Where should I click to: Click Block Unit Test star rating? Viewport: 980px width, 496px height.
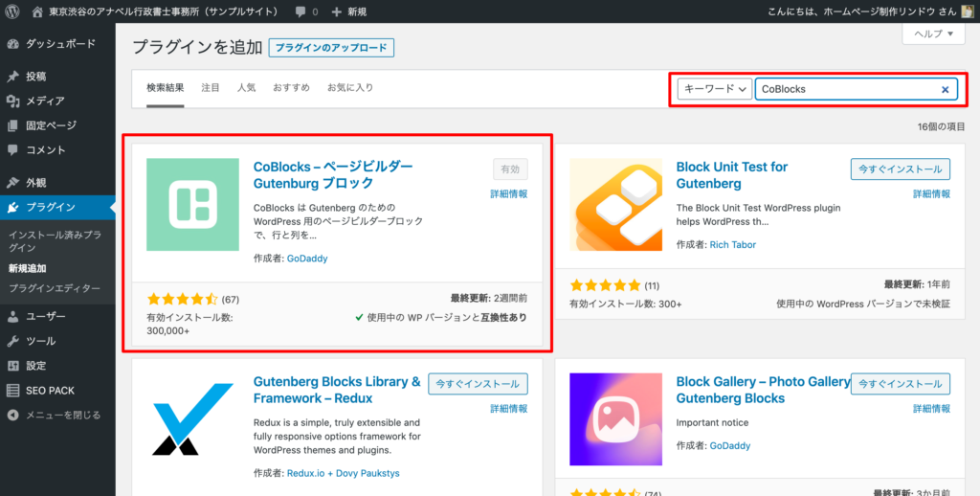[605, 285]
